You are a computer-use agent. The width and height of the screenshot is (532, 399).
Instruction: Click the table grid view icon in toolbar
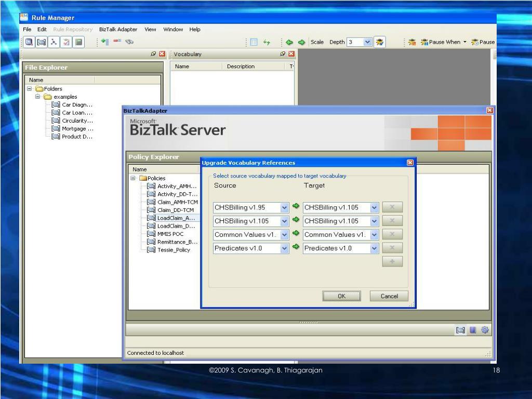coord(254,42)
